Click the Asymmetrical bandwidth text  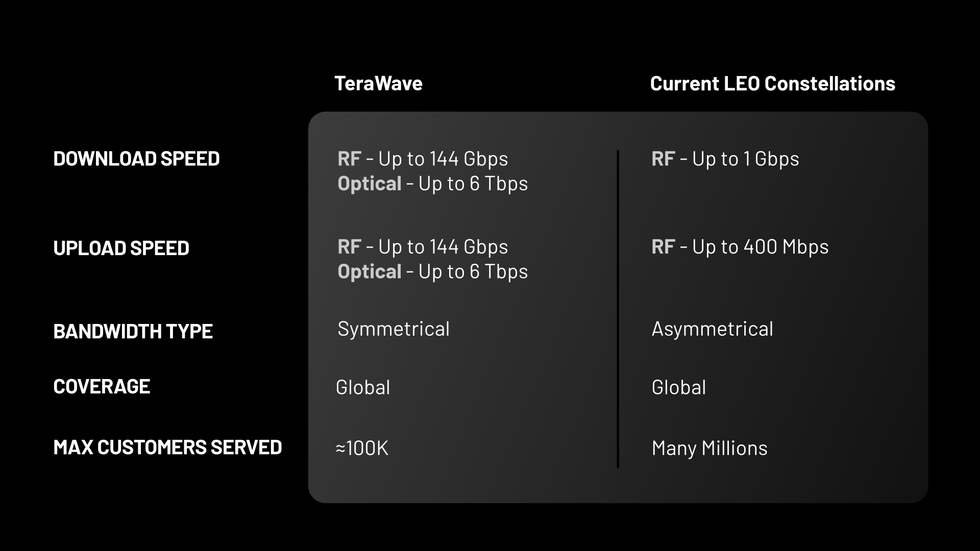(712, 329)
